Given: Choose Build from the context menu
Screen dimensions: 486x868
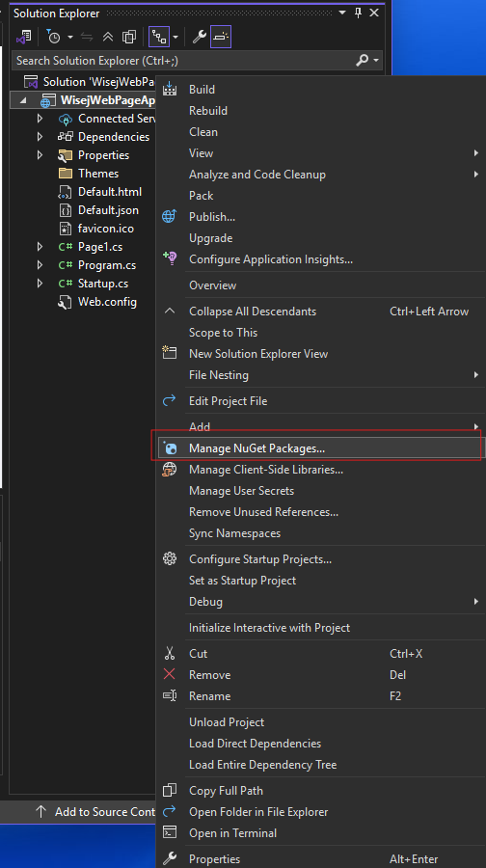Looking at the screenshot, I should pos(202,89).
